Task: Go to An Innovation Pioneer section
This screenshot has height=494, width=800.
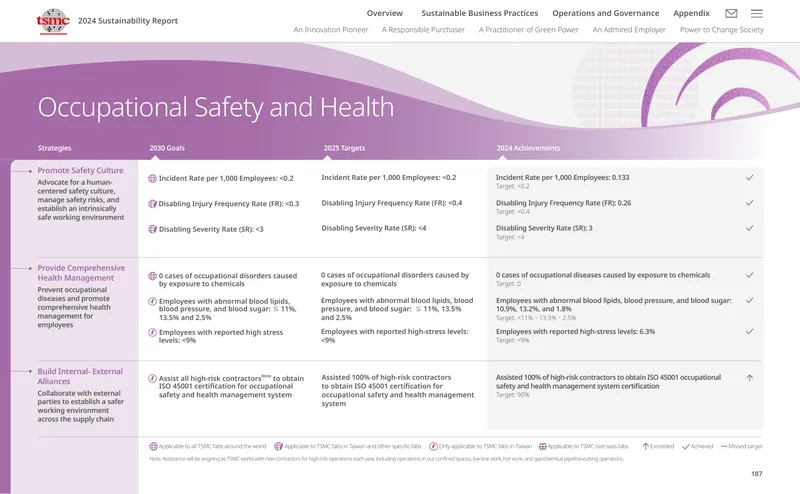Action: click(331, 30)
